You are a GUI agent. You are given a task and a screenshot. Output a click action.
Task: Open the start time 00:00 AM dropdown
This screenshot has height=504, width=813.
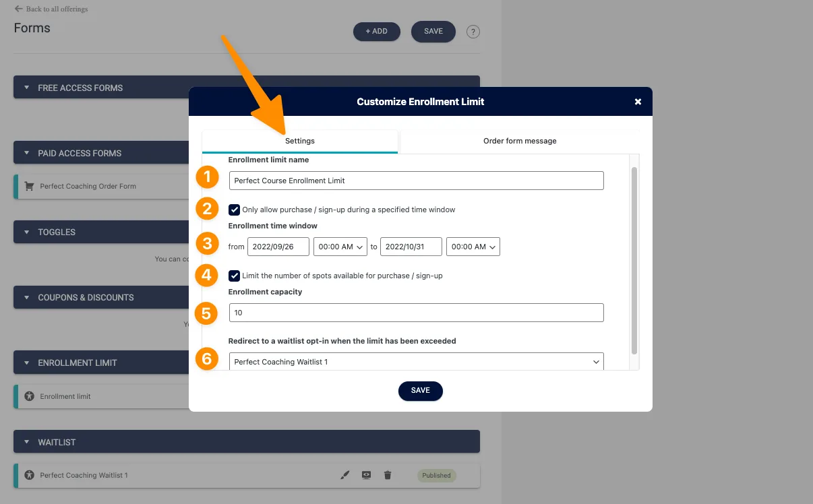(x=340, y=247)
